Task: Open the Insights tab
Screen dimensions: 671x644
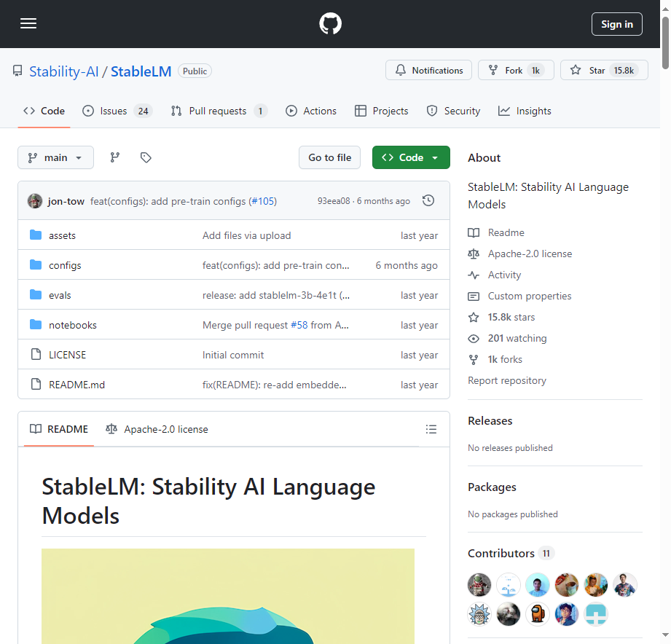Action: pos(525,111)
